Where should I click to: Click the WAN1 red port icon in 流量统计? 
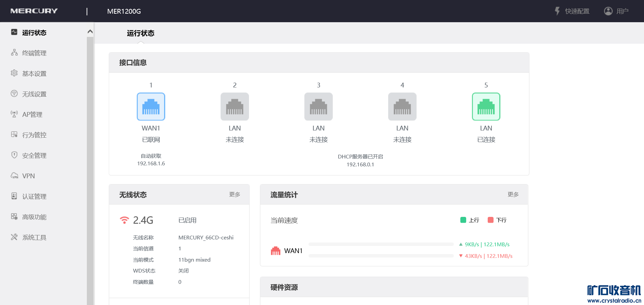click(x=276, y=251)
